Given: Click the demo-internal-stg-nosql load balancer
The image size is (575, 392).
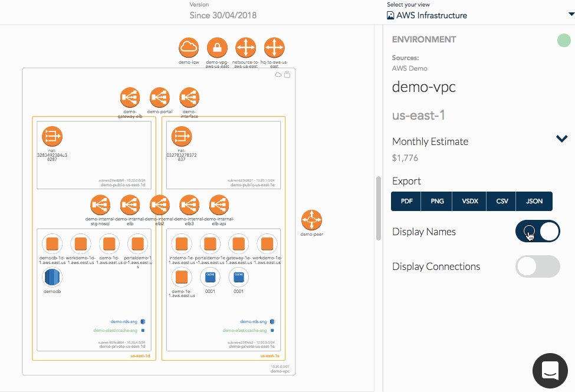Looking at the screenshot, I should tap(100, 205).
